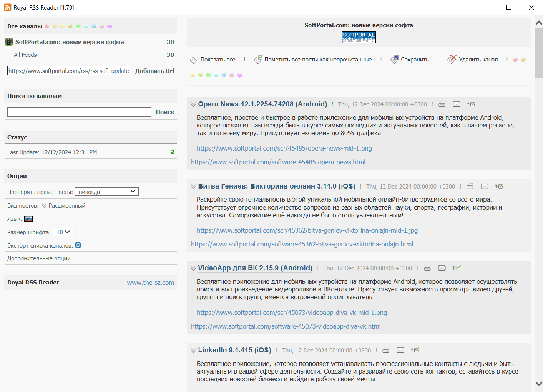The width and height of the screenshot is (543, 392).
Task: Click the Russian flag language icon
Action: tap(28, 219)
